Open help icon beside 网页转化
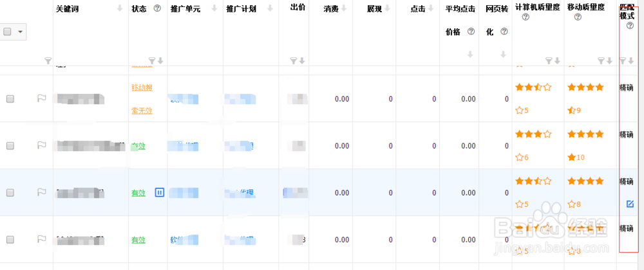This screenshot has width=644, height=270. [x=504, y=32]
